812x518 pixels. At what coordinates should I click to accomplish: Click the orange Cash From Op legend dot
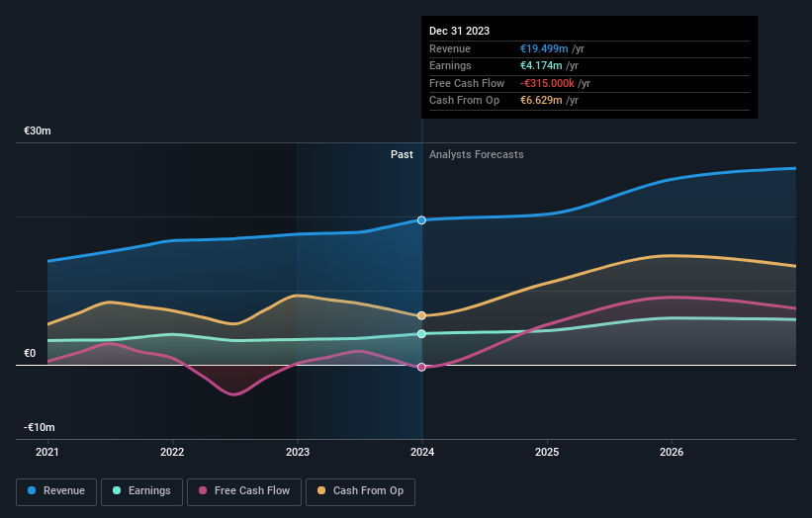tap(321, 490)
